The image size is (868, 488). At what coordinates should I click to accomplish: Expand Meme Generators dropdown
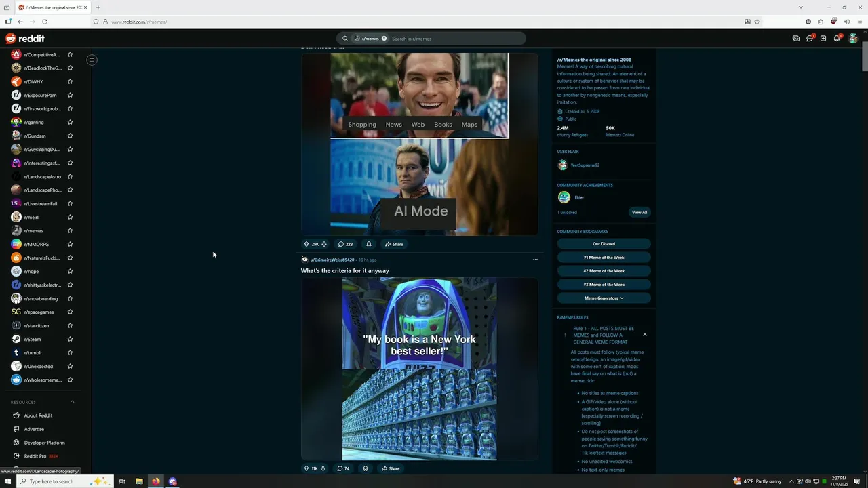click(x=604, y=298)
